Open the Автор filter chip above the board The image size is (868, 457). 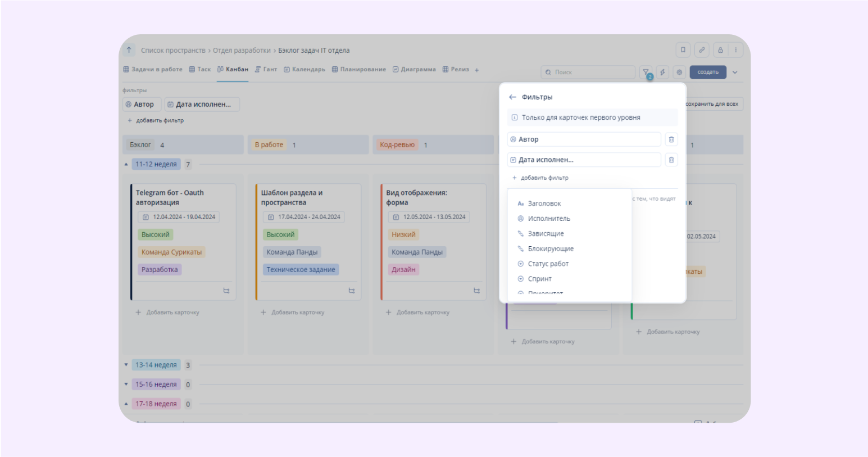[142, 104]
